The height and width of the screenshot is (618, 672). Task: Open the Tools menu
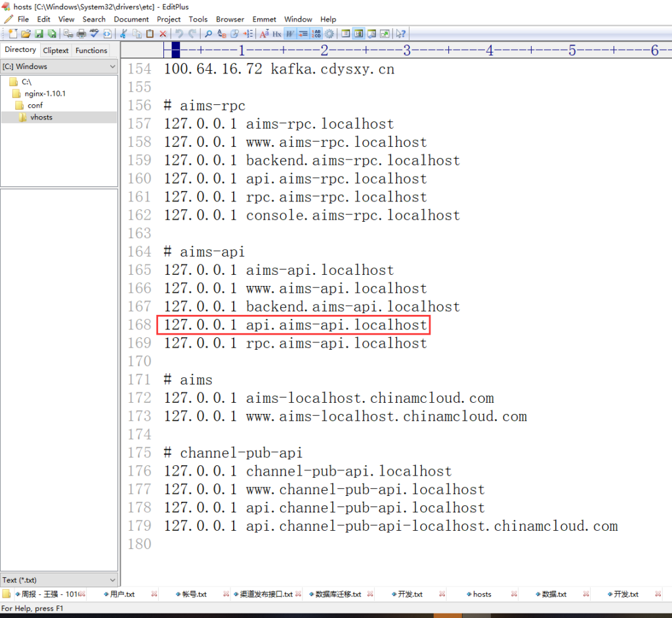tap(198, 19)
